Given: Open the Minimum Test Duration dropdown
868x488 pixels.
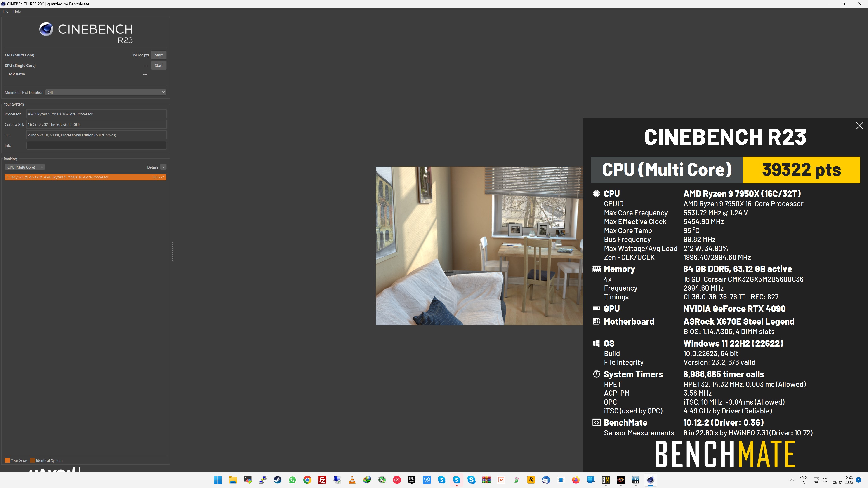Looking at the screenshot, I should (x=106, y=92).
